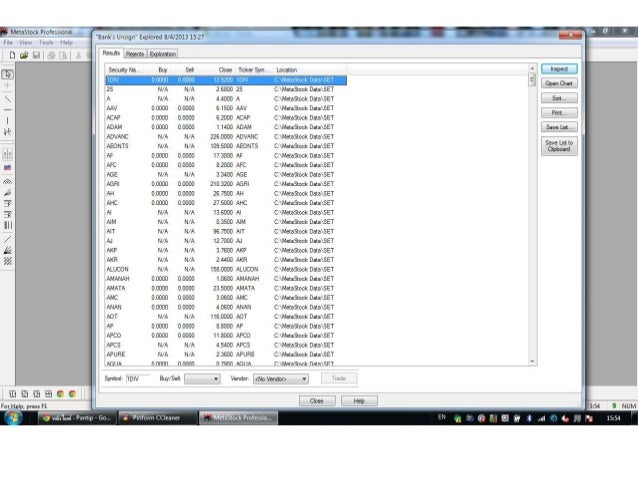The height and width of the screenshot is (479, 638).
Task: Select the AOT row in results
Action: point(226,317)
